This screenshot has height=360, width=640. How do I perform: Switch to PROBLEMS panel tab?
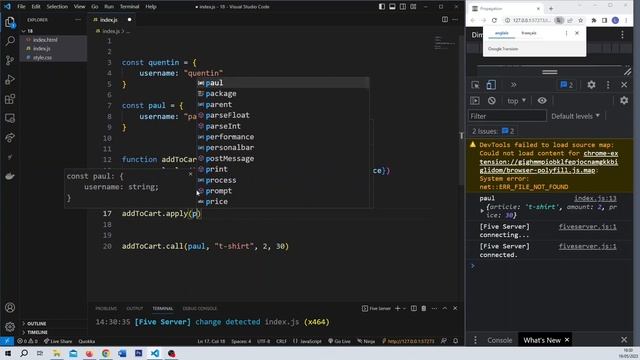(x=106, y=308)
